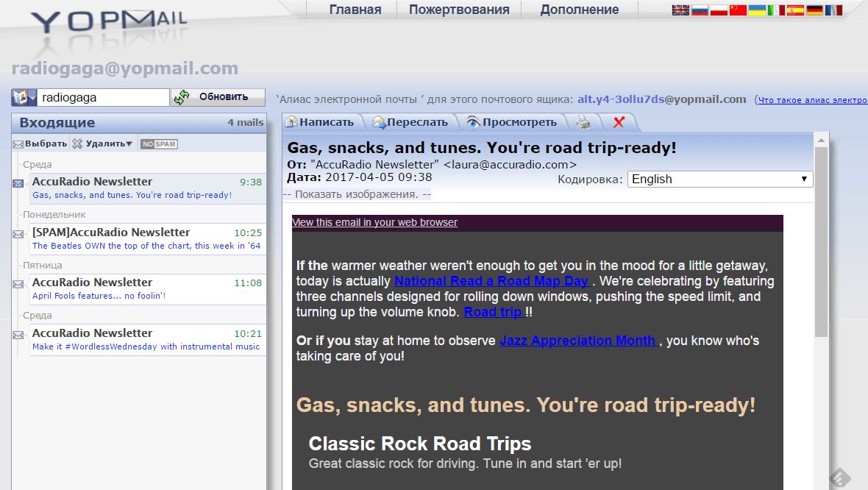Click the scrollbar up arrow
The height and width of the screenshot is (490, 868).
(x=821, y=141)
